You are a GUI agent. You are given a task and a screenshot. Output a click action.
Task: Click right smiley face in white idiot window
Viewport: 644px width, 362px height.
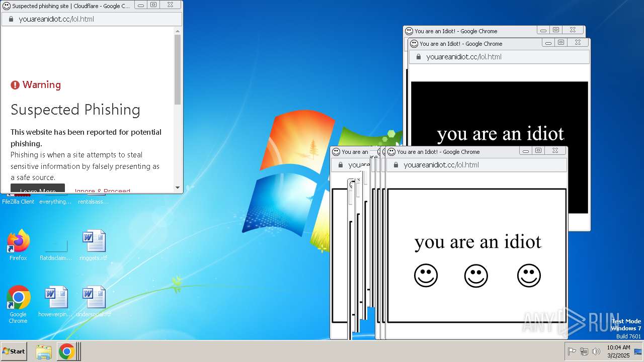tap(529, 276)
